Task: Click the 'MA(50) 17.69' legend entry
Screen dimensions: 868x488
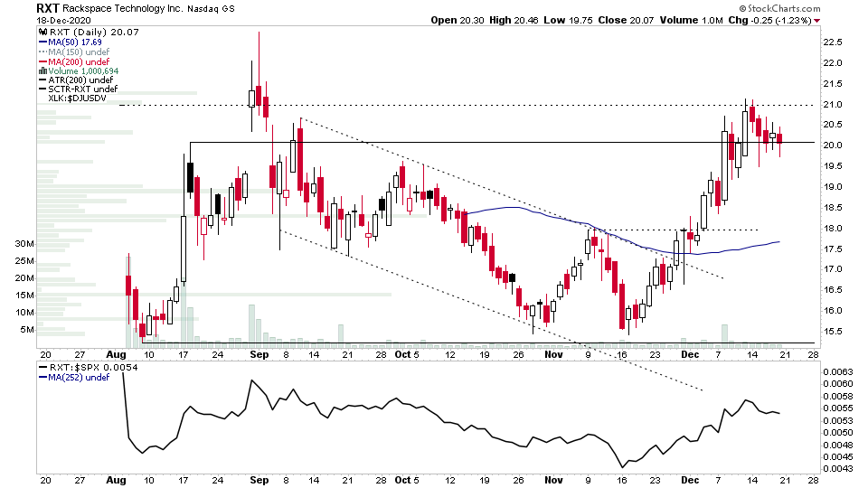Action: 75,42
